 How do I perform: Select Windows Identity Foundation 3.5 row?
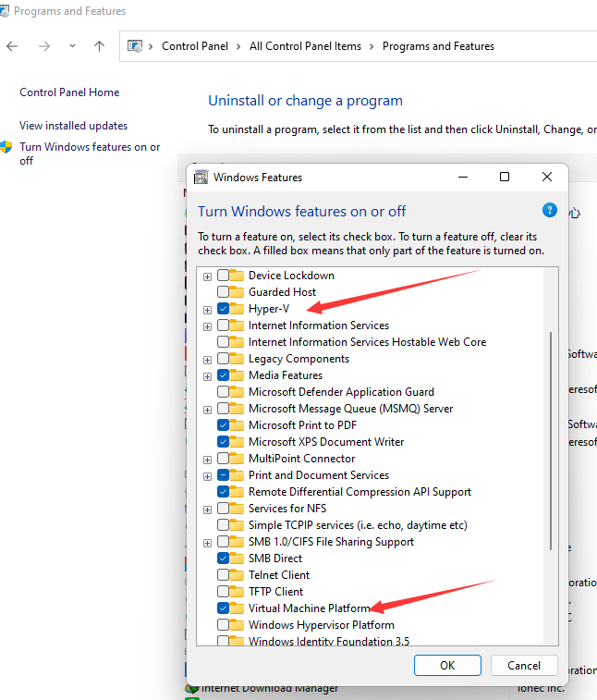[329, 641]
